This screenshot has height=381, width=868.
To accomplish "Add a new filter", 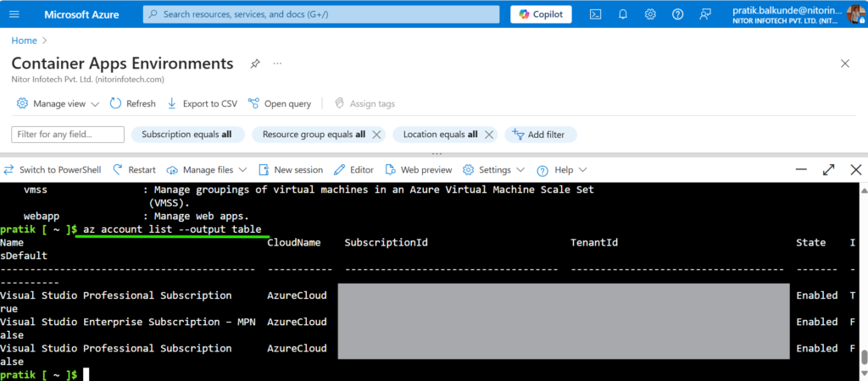I will [540, 135].
